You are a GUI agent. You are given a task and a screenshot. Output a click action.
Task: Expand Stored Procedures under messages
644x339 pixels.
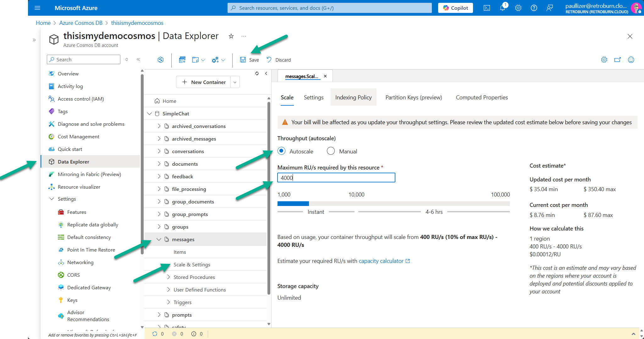(169, 277)
